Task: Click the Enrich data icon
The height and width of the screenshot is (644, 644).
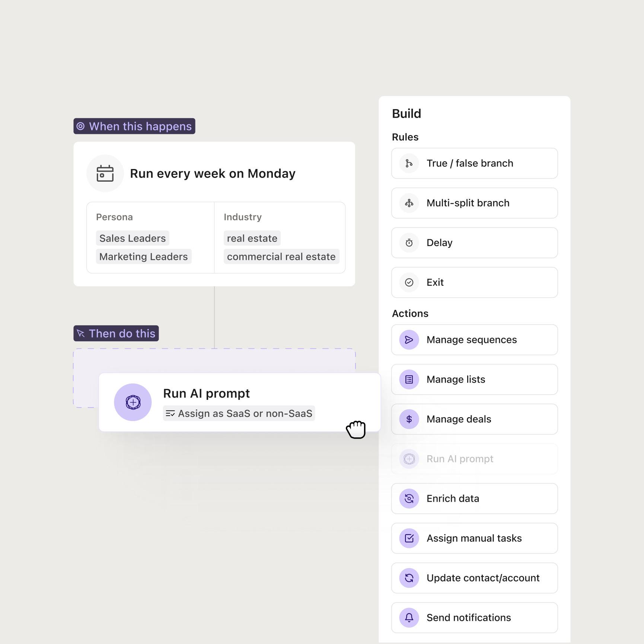Action: tap(409, 498)
